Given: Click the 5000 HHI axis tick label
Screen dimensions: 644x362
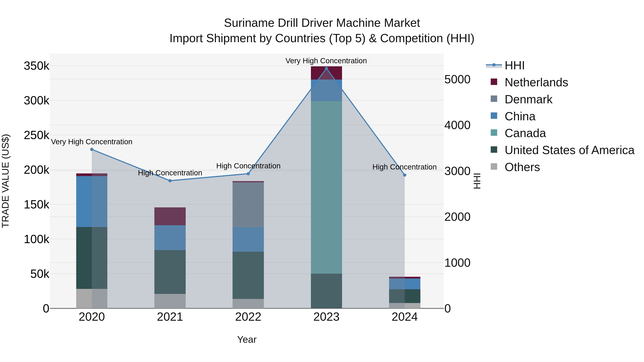Looking at the screenshot, I should coord(457,79).
